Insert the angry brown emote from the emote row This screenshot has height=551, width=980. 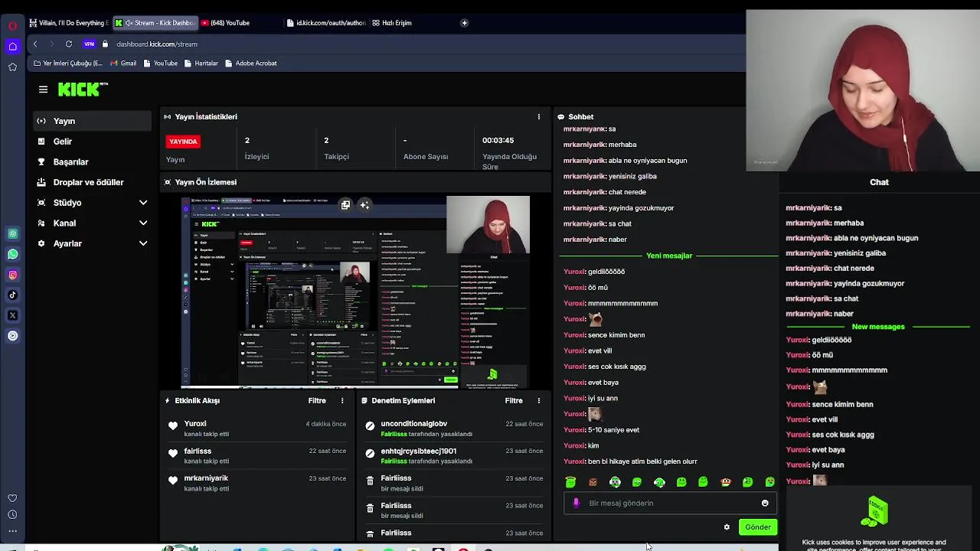click(x=593, y=482)
